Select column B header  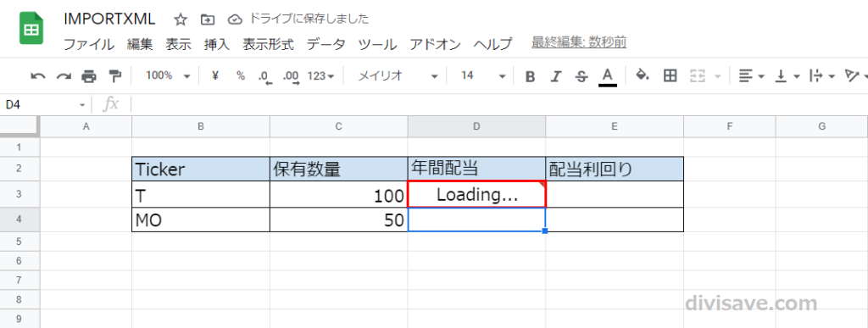[201, 126]
